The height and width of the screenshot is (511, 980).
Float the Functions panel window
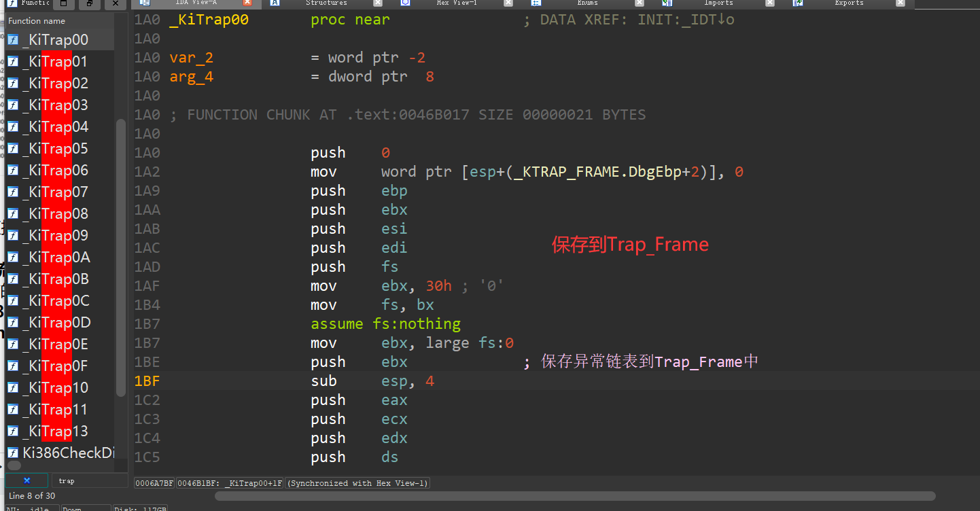point(63,3)
